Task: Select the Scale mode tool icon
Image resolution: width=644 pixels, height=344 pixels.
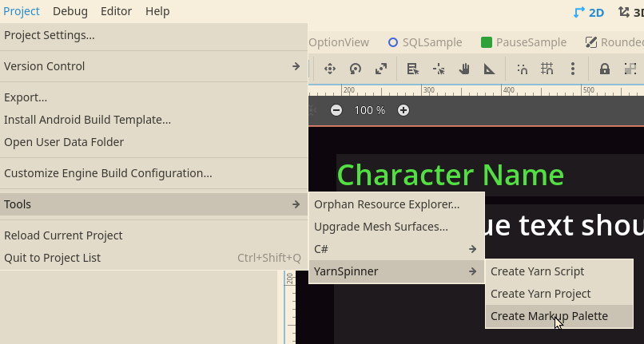Action: [381, 69]
